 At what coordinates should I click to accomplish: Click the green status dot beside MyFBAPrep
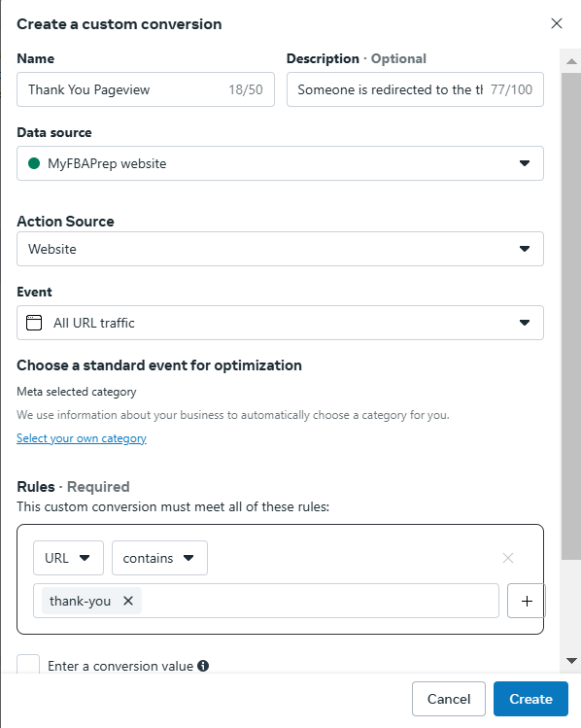[34, 163]
